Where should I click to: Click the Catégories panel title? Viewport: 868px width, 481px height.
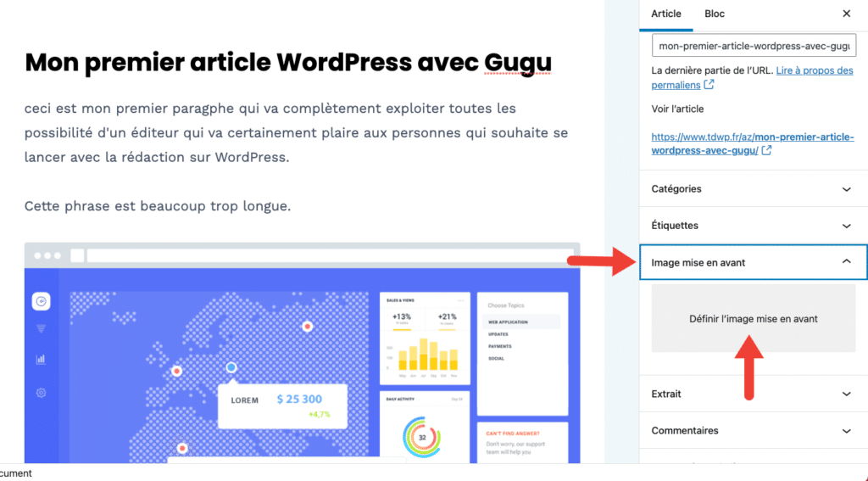coord(676,189)
